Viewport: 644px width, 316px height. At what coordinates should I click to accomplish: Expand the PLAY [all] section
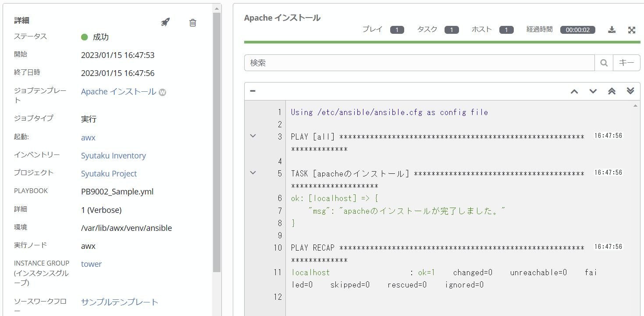[253, 136]
